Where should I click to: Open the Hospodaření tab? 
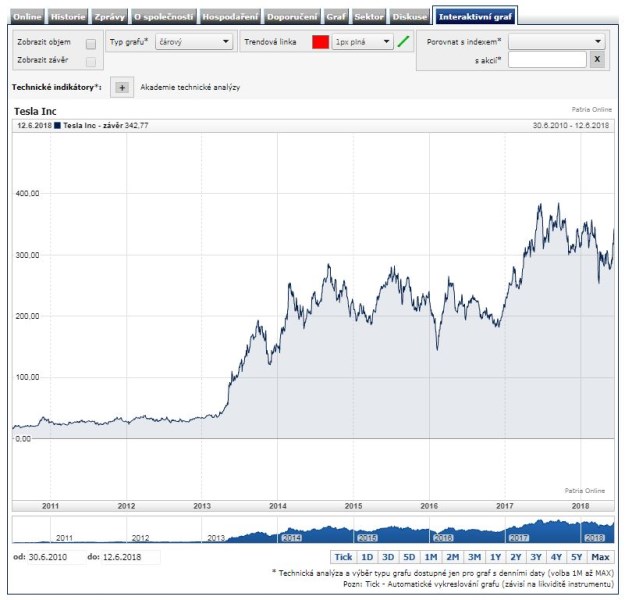[x=230, y=17]
